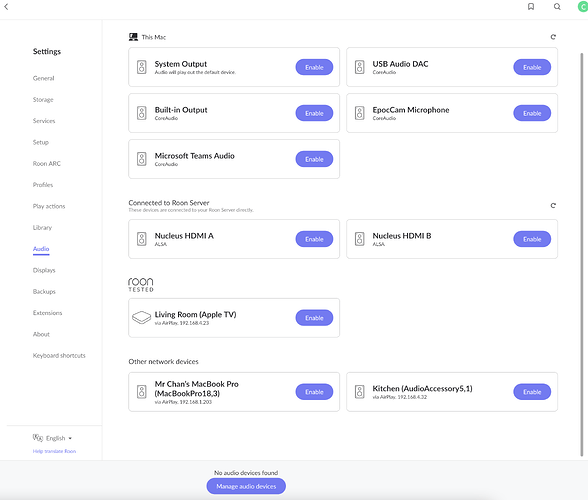Click the EpocCam Microphone speaker icon
This screenshot has width=588, height=500.
click(360, 113)
